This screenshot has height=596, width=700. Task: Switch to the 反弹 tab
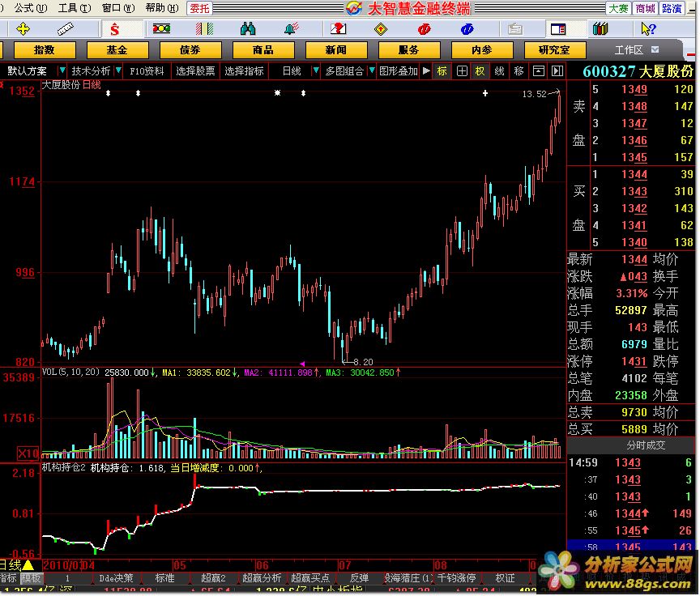(x=359, y=578)
